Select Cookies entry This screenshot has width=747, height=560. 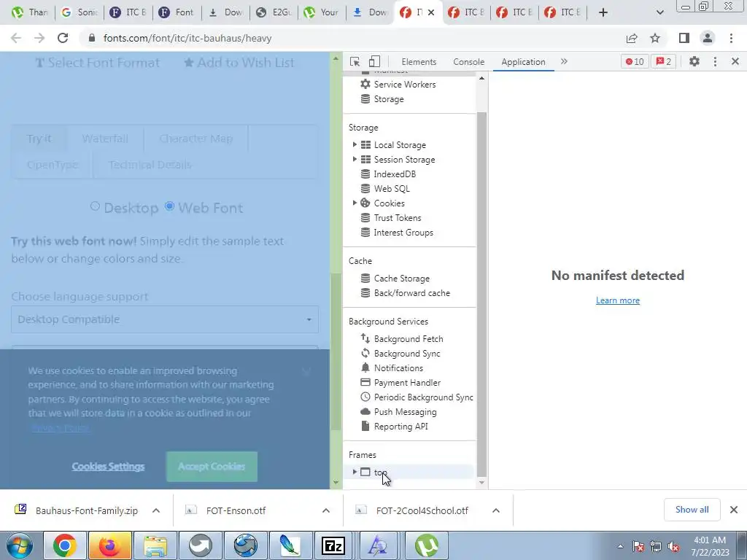pyautogui.click(x=389, y=203)
